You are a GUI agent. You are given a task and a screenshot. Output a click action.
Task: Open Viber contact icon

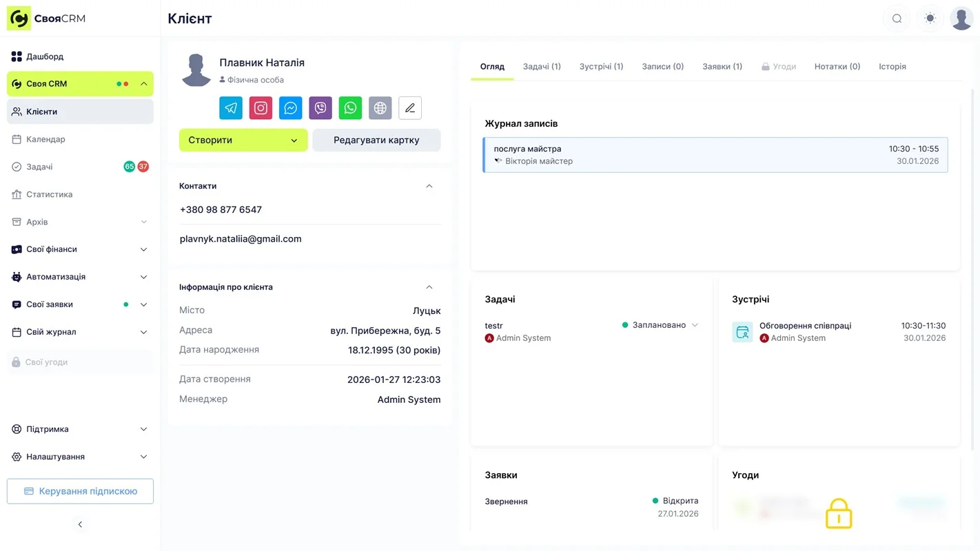click(320, 107)
